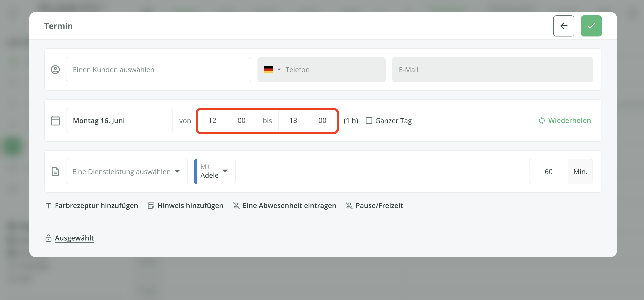
Task: Click the back arrow button
Action: click(x=563, y=26)
